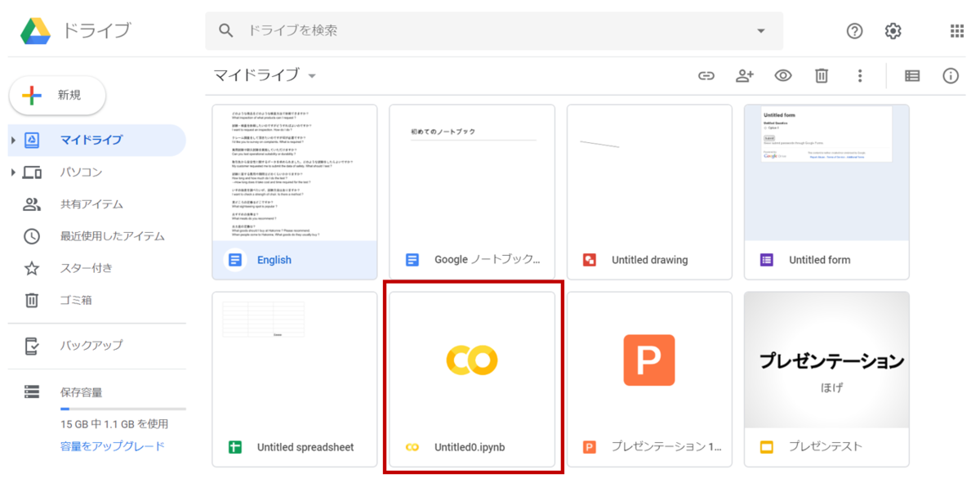Screen dimensions: 980x492
Task: Open more actions with the three-dot icon
Action: pos(860,75)
